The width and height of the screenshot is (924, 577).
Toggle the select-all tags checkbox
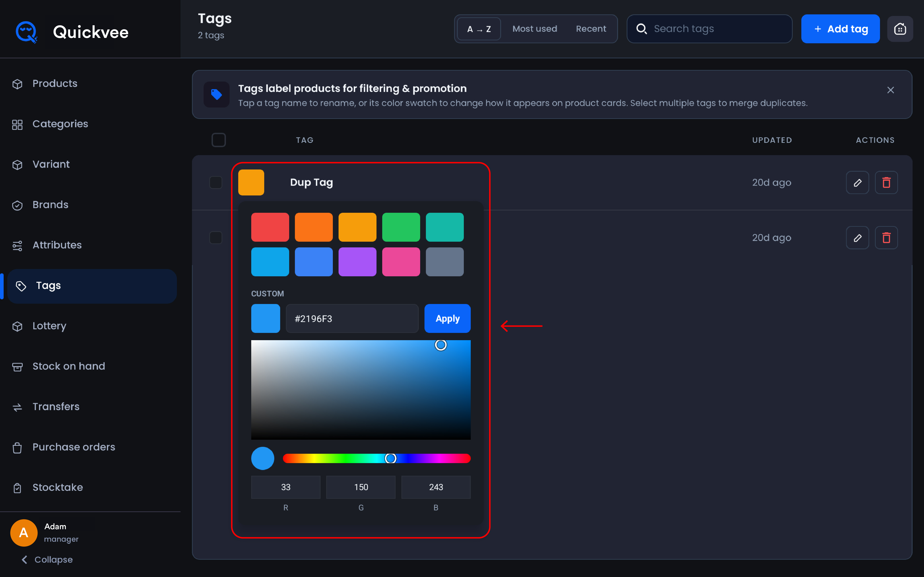(219, 140)
